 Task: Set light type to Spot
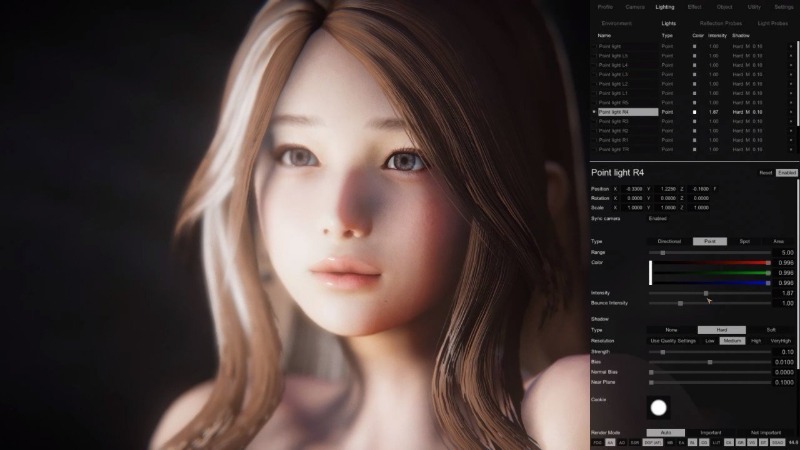(744, 241)
